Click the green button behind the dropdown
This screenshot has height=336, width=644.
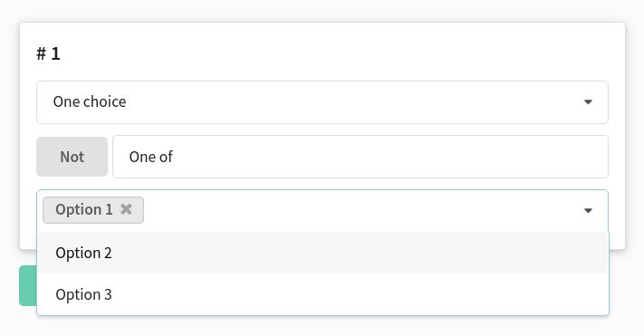coord(28,285)
